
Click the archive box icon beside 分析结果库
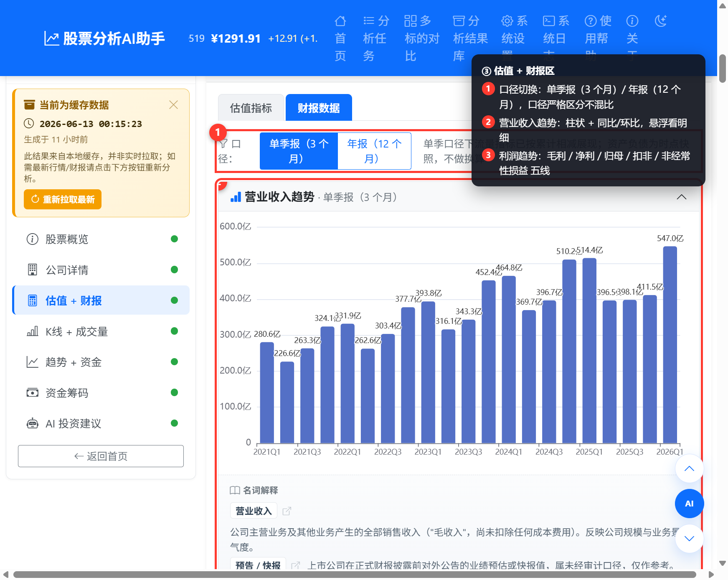(459, 21)
